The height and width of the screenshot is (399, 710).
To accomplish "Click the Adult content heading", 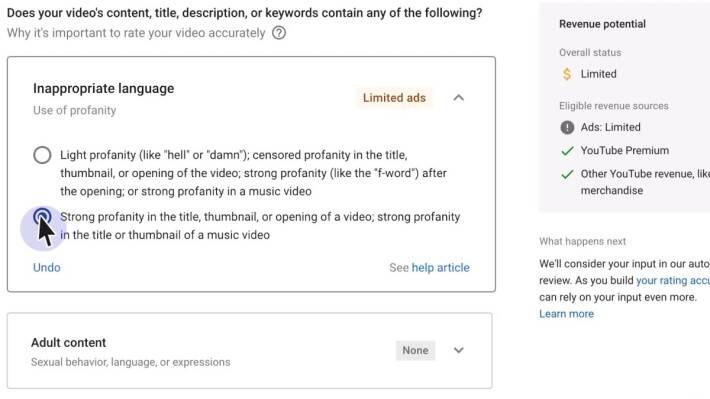I will 68,342.
